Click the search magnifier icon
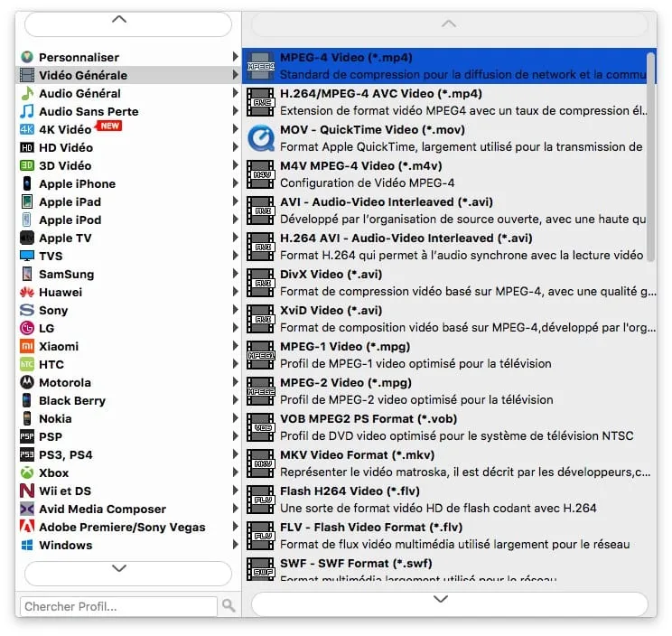The width and height of the screenshot is (672, 636). click(229, 605)
